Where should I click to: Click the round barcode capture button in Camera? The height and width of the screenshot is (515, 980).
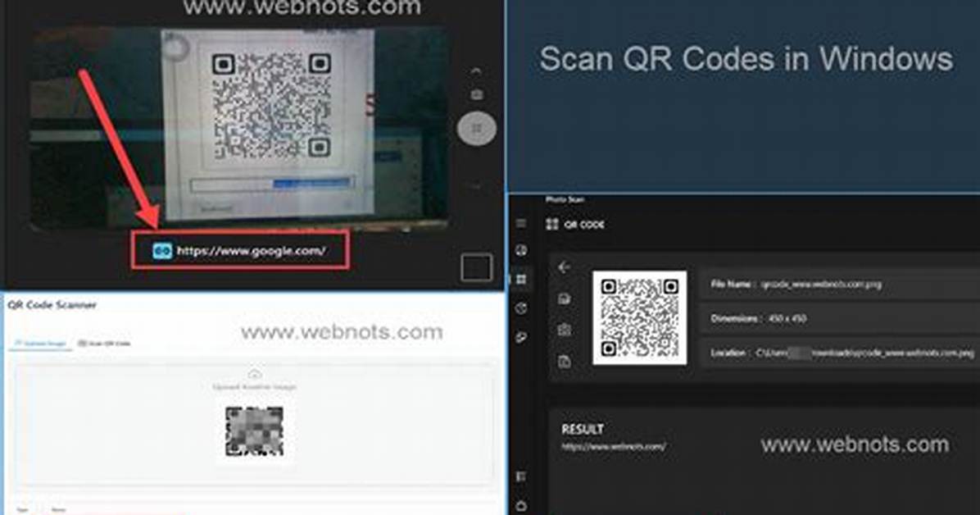[x=476, y=128]
